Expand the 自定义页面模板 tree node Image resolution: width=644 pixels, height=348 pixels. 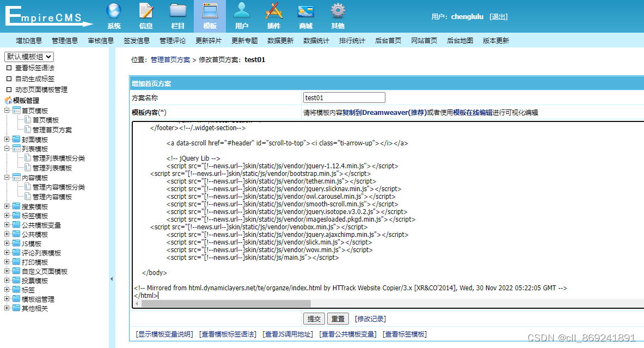(7, 271)
